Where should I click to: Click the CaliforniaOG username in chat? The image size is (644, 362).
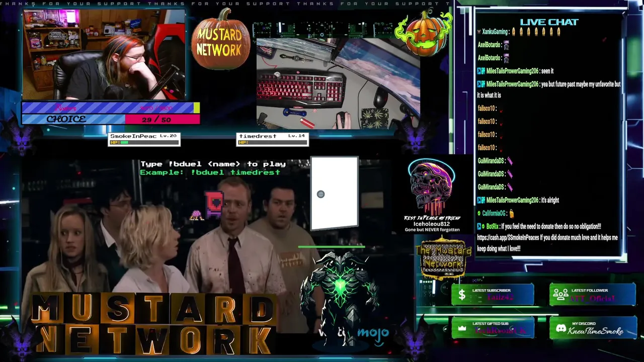click(x=494, y=213)
